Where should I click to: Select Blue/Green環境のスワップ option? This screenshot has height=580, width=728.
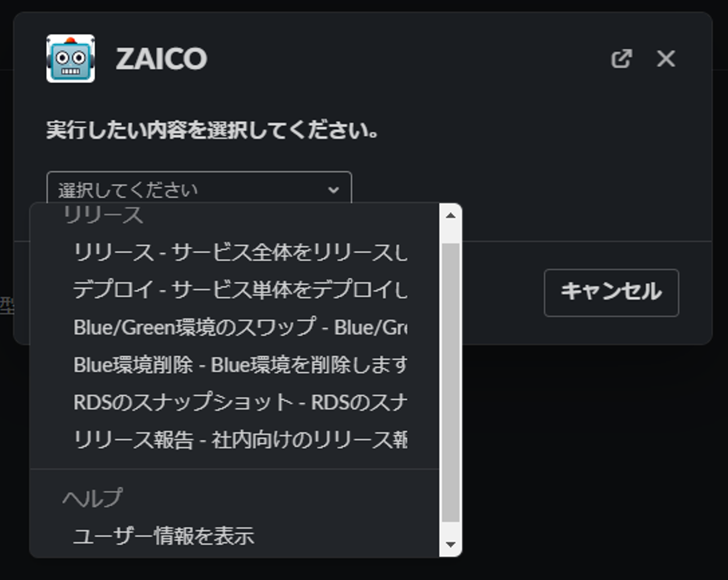tap(240, 327)
